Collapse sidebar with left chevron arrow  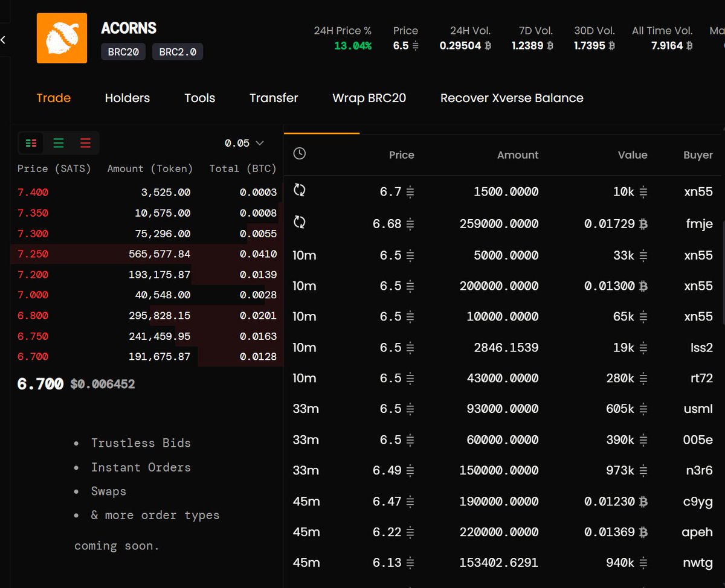coord(3,40)
